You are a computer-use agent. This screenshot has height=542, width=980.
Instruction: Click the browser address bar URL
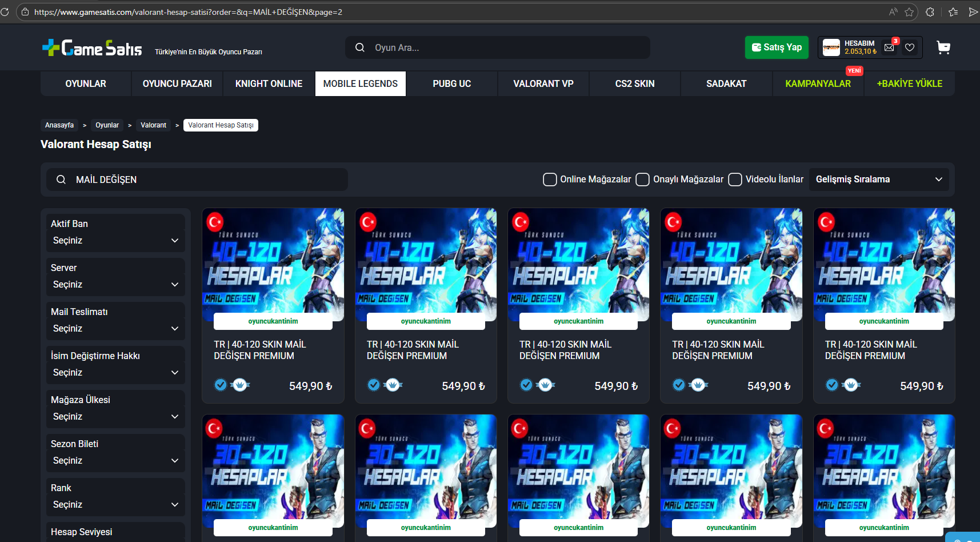189,12
